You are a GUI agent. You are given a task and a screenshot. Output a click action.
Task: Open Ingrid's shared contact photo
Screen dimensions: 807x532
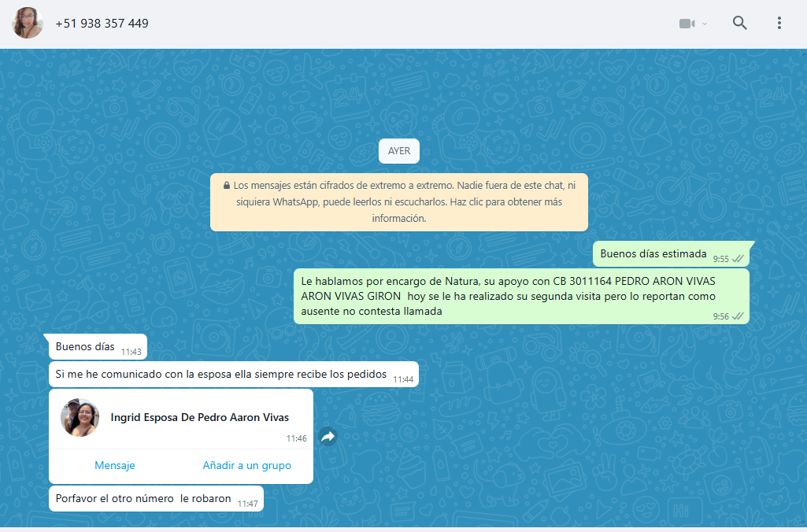pyautogui.click(x=80, y=418)
